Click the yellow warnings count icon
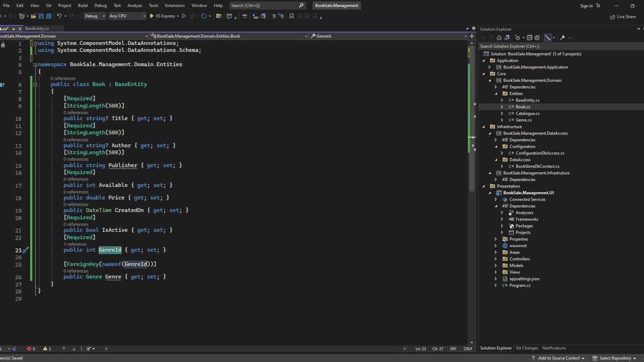Screen dimensions: 644x362 (x=45, y=348)
